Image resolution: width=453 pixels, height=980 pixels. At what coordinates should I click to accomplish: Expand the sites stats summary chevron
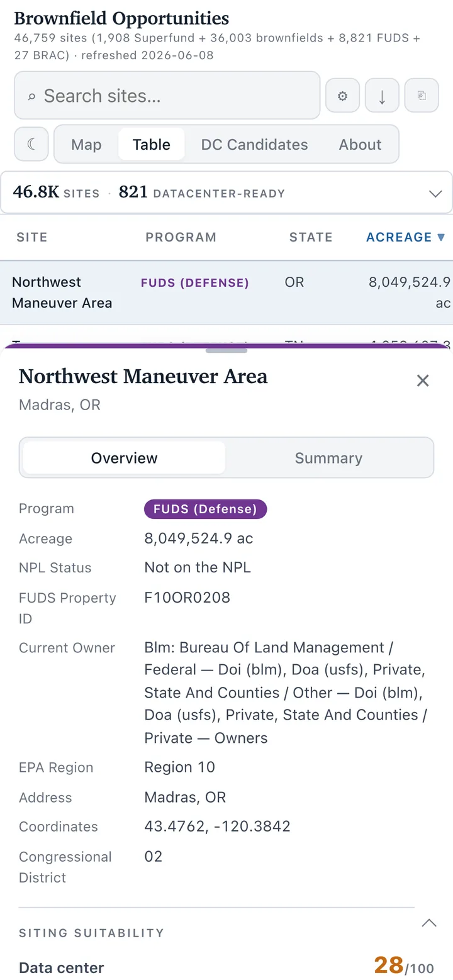point(435,193)
